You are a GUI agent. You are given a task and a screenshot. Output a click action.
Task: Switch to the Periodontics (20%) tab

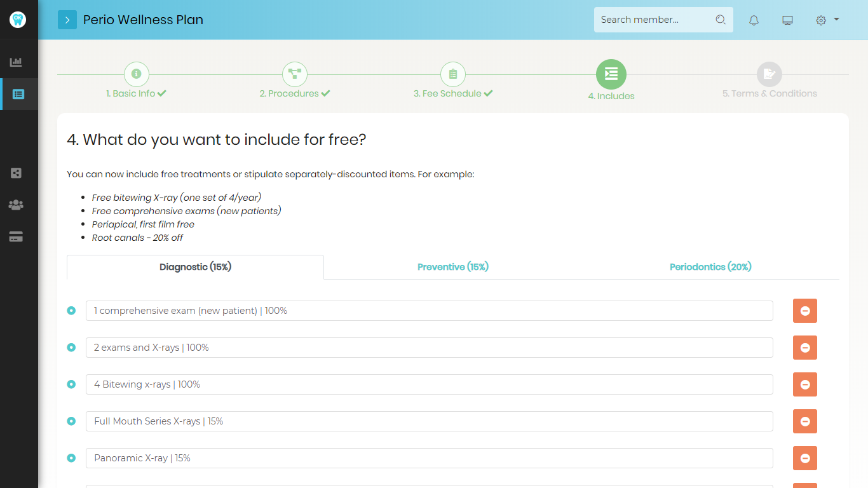pyautogui.click(x=710, y=267)
